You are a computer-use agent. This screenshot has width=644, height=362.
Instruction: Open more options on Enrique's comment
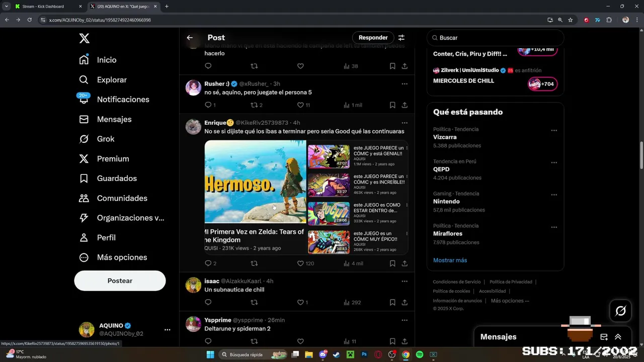[405, 123]
